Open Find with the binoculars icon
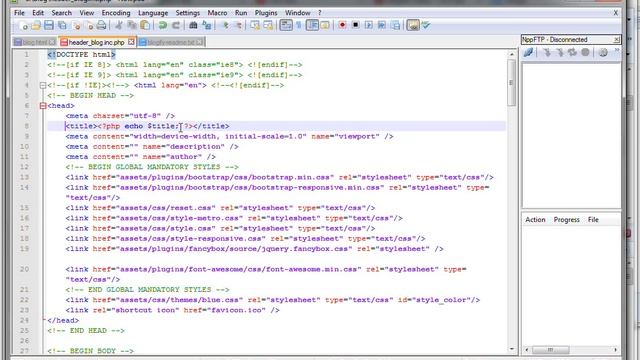Viewport: 640px width, 360px height. click(x=193, y=25)
